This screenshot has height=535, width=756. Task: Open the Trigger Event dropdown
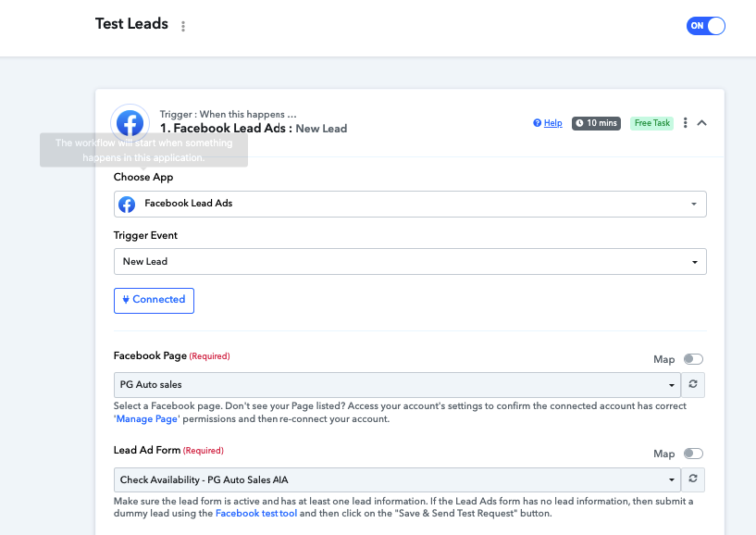coord(410,261)
